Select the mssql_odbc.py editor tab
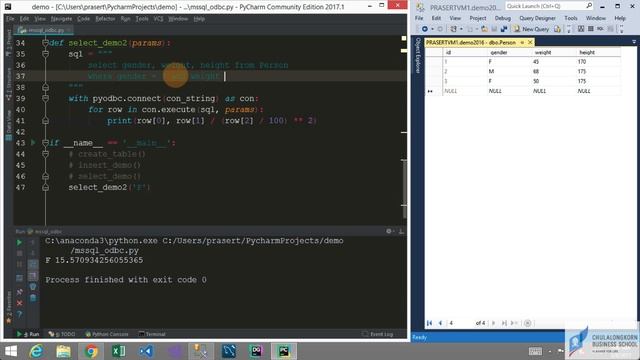The image size is (640, 360). [43, 30]
